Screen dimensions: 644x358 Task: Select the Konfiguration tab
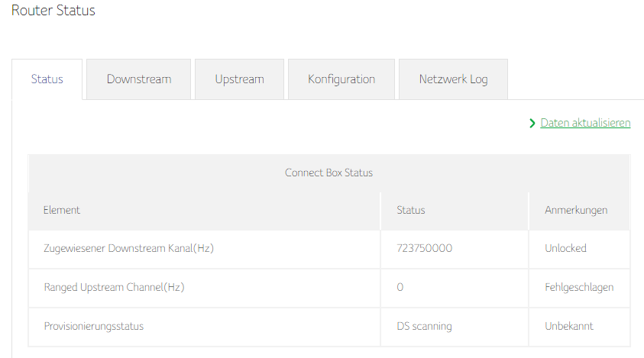(x=341, y=79)
